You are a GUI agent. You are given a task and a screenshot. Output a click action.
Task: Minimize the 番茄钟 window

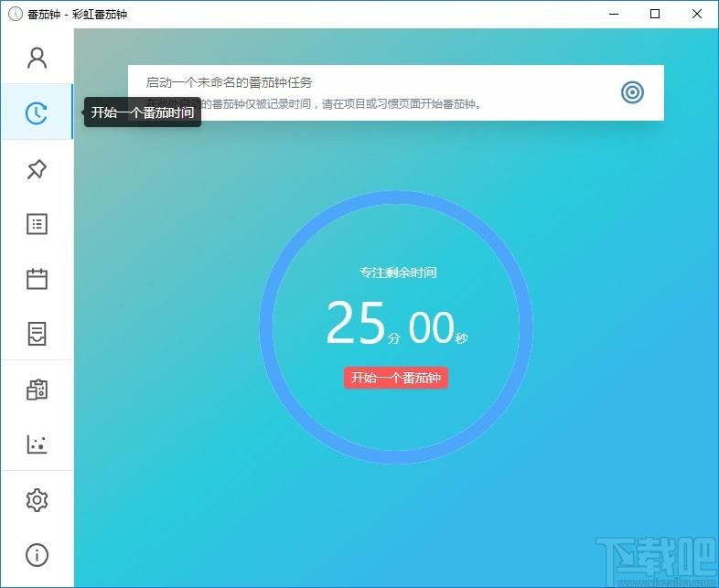click(614, 14)
